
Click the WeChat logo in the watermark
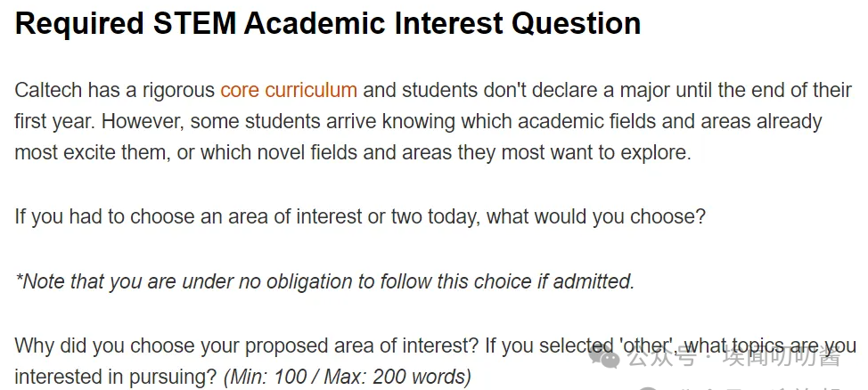tap(610, 358)
